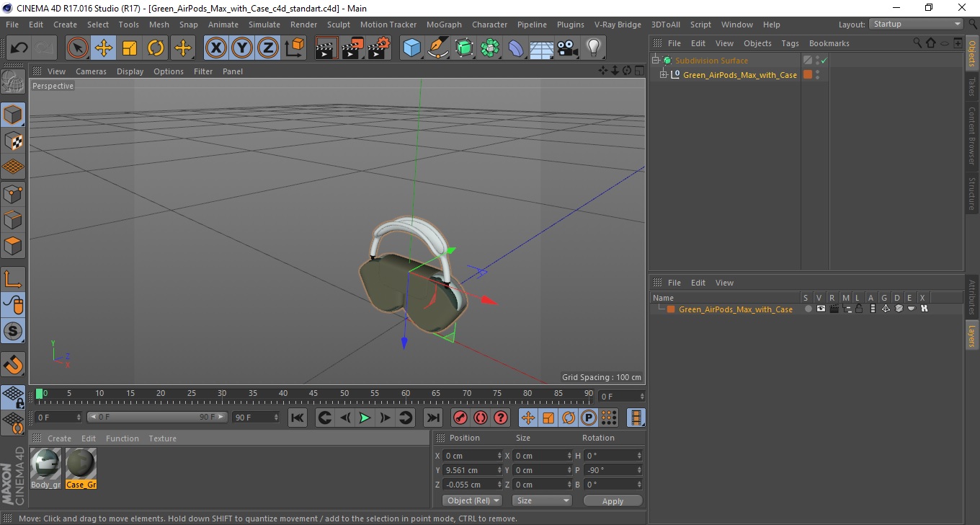Click the end frame 90 F stepper
The width and height of the screenshot is (980, 525).
(275, 418)
